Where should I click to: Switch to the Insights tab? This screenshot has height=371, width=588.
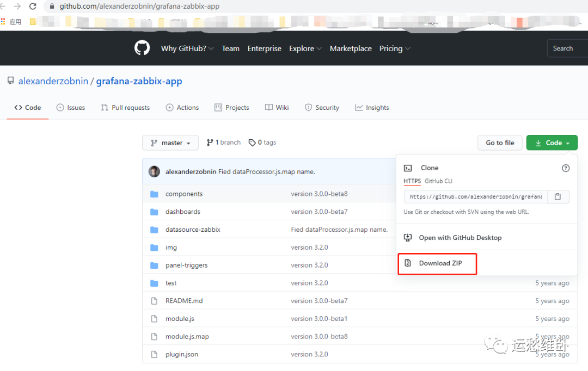point(372,108)
